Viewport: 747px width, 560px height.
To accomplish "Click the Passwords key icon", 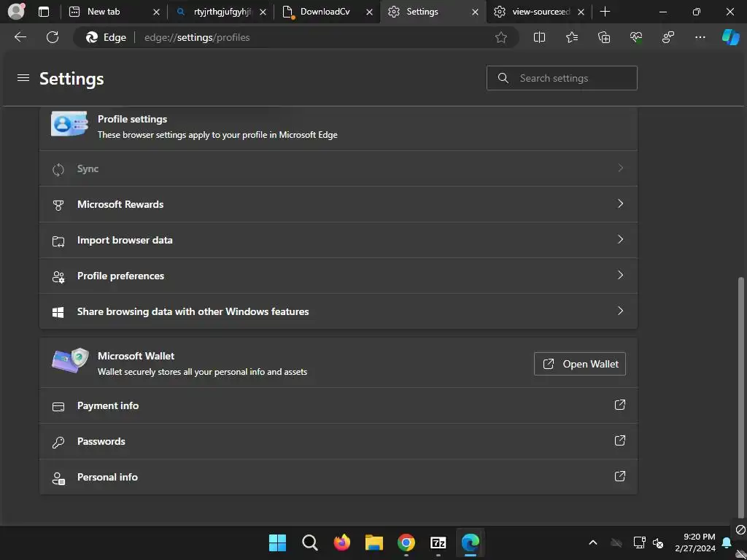I will tap(58, 443).
